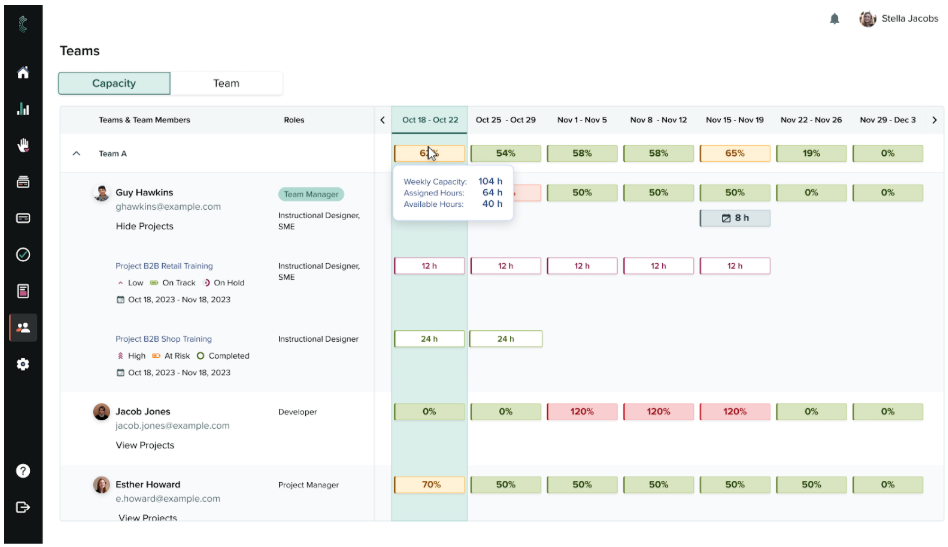Collapse the Team A row chevron
Image resolution: width=948 pixels, height=547 pixels.
(77, 154)
